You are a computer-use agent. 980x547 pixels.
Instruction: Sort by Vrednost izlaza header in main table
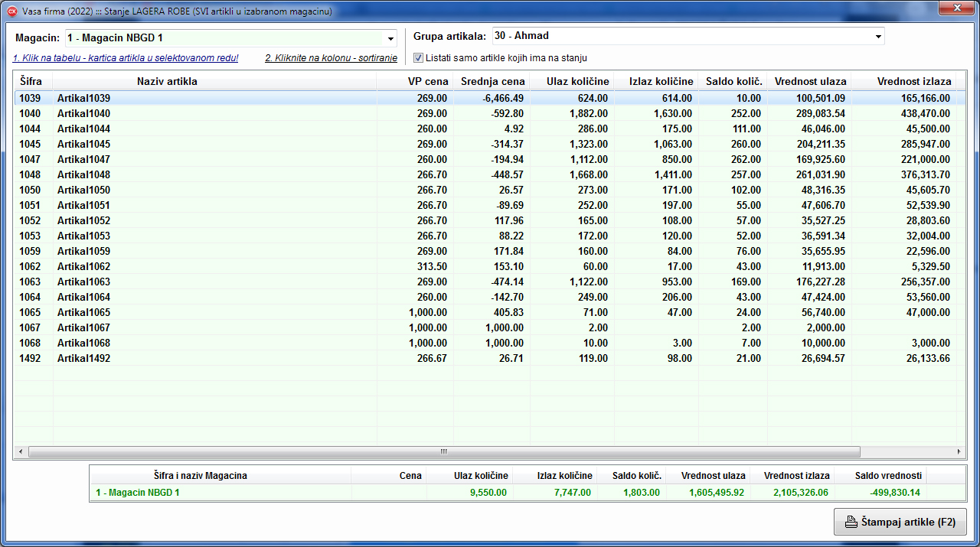tap(903, 81)
